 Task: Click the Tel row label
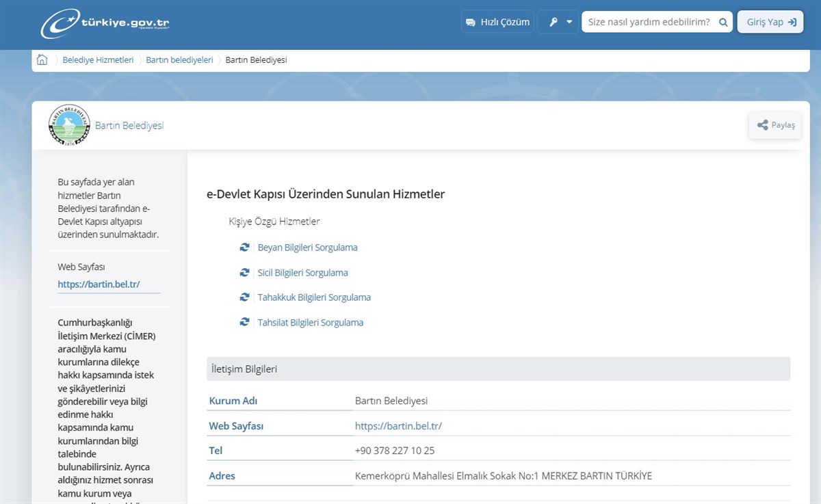[x=216, y=451]
